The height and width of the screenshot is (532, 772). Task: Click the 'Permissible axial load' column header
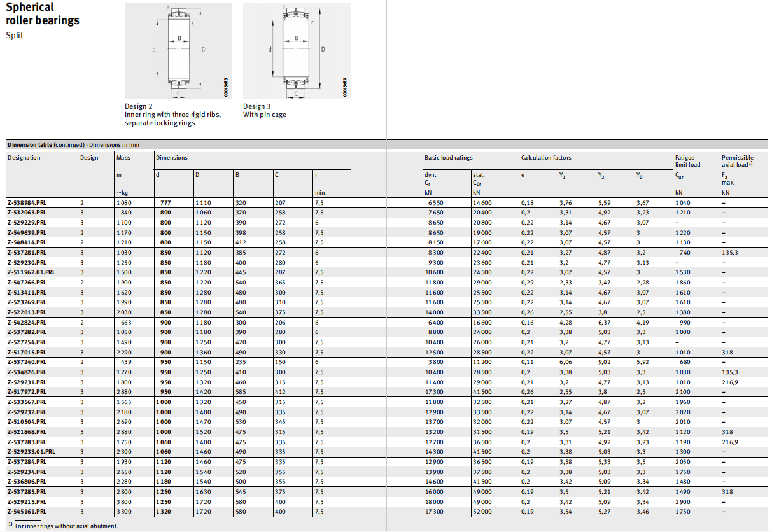738,161
